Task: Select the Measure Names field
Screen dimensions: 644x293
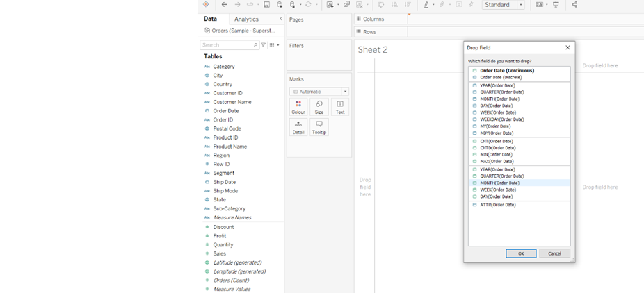Action: 232,217
